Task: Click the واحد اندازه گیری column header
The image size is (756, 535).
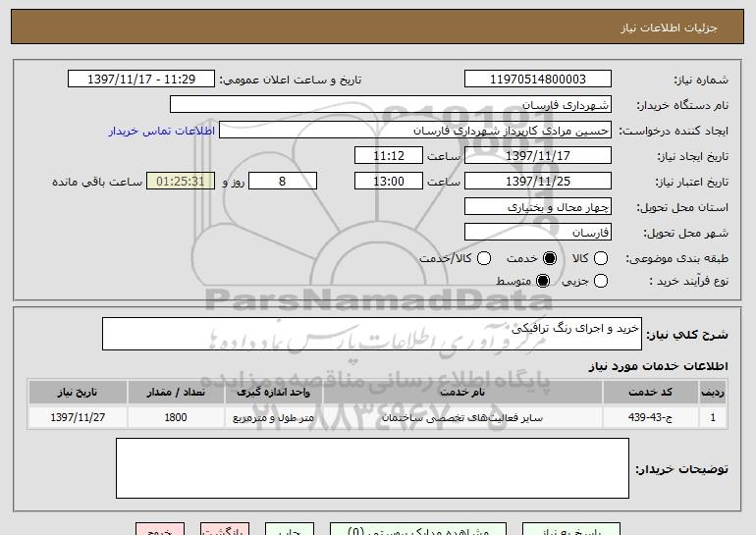Action: pyautogui.click(x=273, y=393)
